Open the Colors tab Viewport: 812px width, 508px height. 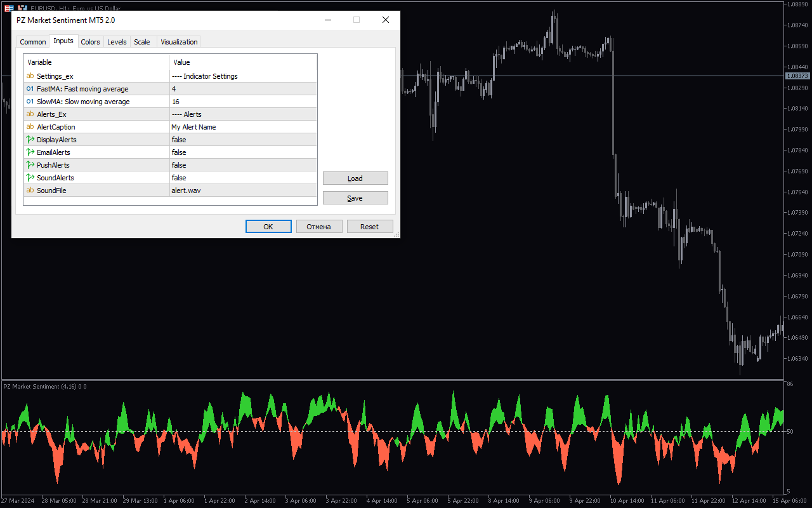(91, 42)
